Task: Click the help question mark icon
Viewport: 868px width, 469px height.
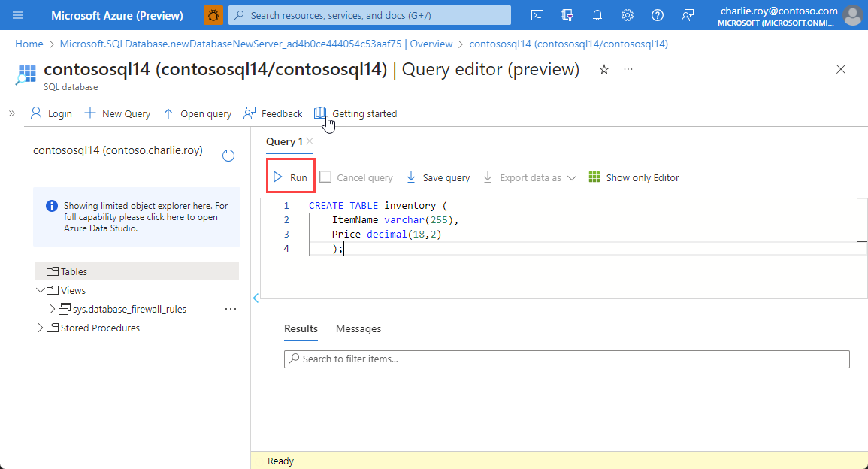Action: coord(658,15)
